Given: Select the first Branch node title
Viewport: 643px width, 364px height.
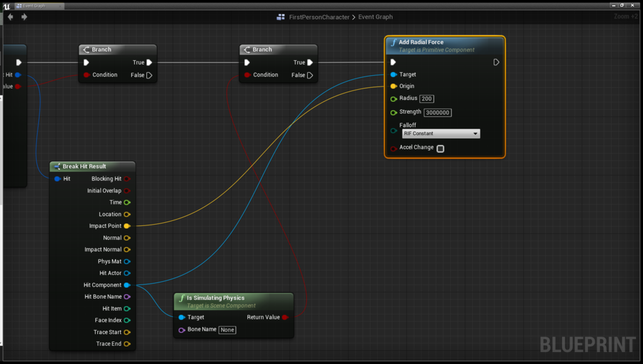Looking at the screenshot, I should (x=101, y=49).
